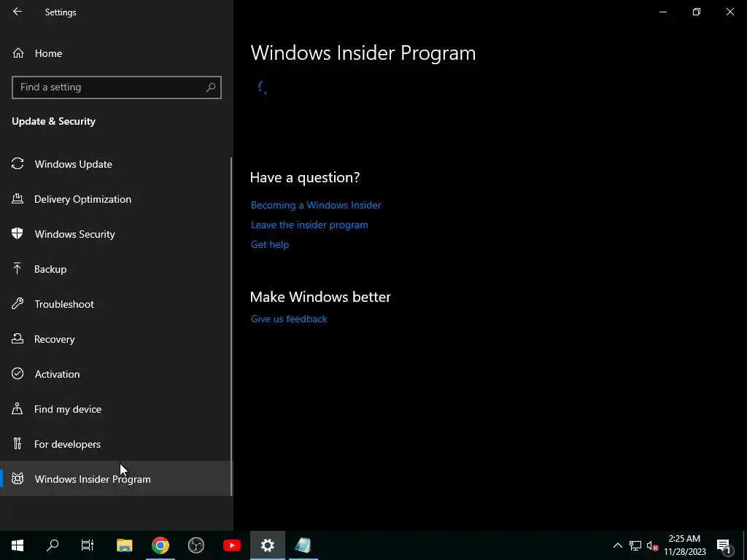Click the Troubleshoot wrench icon
Image resolution: width=747 pixels, height=560 pixels.
pos(18,303)
